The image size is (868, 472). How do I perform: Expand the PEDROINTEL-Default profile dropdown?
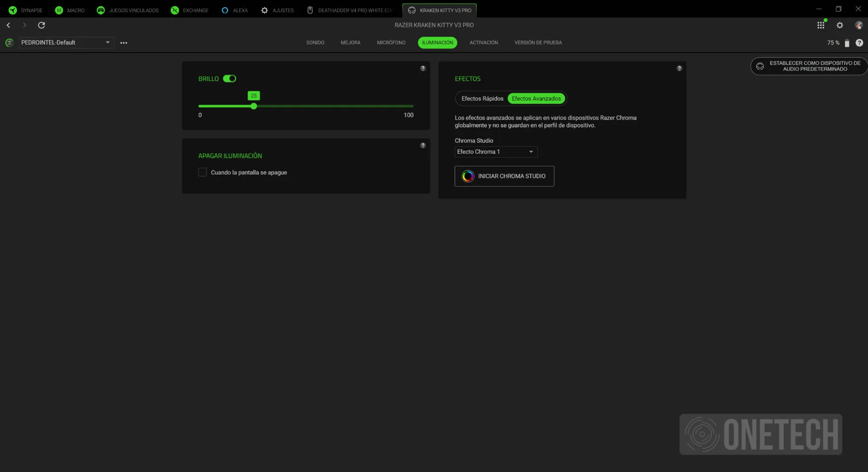click(66, 43)
